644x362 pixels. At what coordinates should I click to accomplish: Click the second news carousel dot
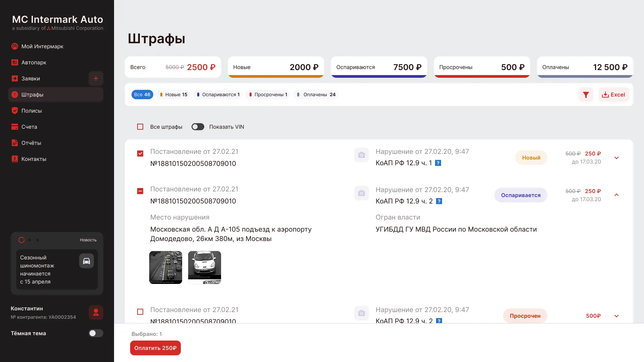click(x=30, y=240)
